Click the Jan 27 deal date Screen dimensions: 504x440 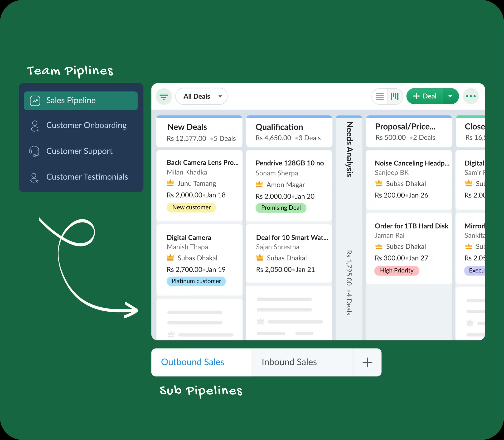(418, 258)
